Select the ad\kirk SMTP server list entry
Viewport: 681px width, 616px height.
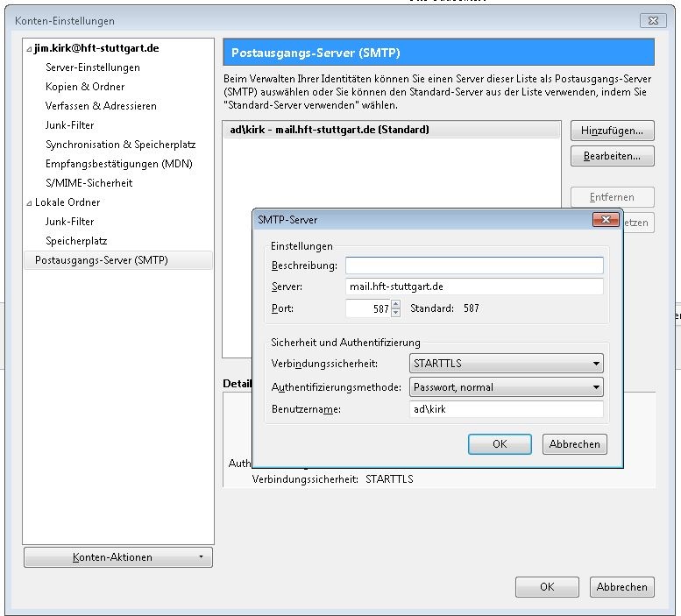point(391,130)
